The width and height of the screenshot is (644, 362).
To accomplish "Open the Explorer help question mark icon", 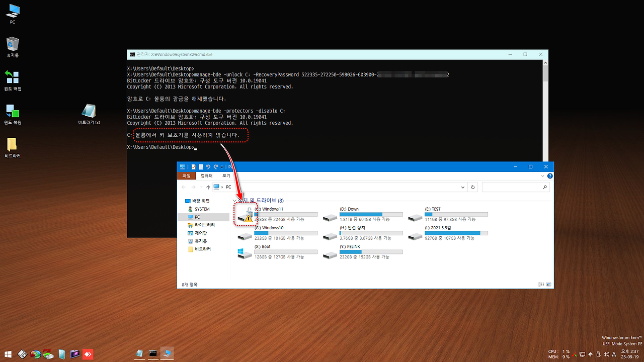I will [x=550, y=176].
